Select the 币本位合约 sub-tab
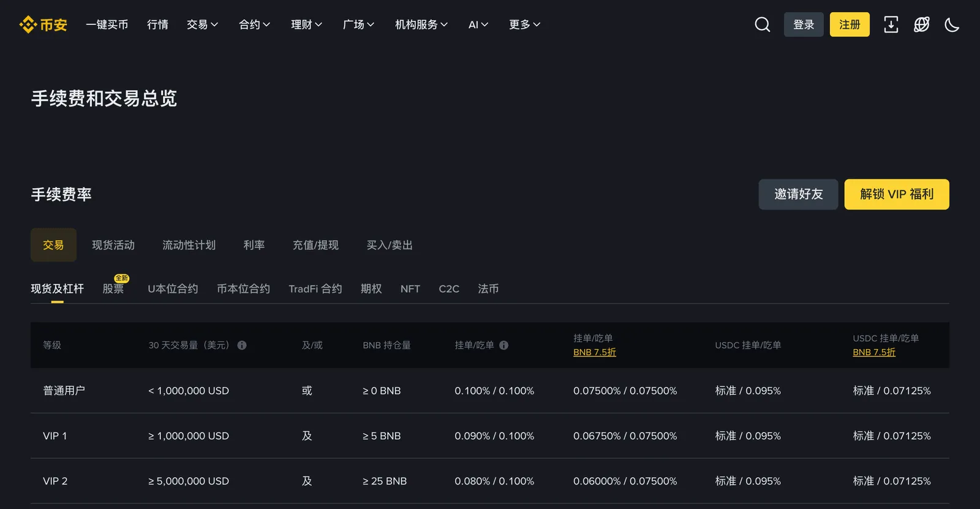This screenshot has height=509, width=980. coord(243,288)
